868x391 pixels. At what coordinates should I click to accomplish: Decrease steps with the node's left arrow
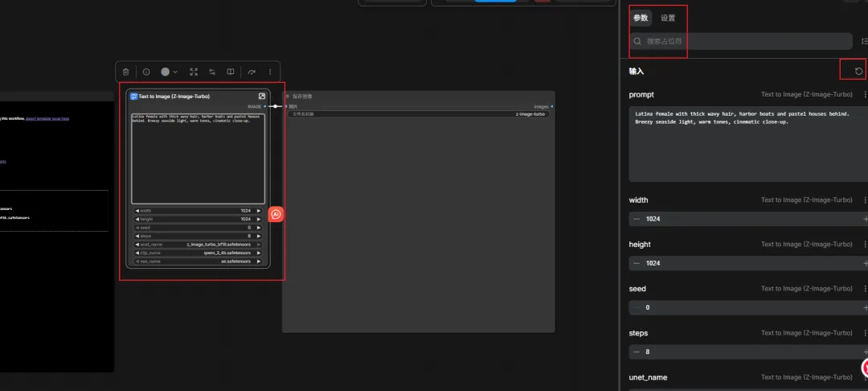click(137, 236)
